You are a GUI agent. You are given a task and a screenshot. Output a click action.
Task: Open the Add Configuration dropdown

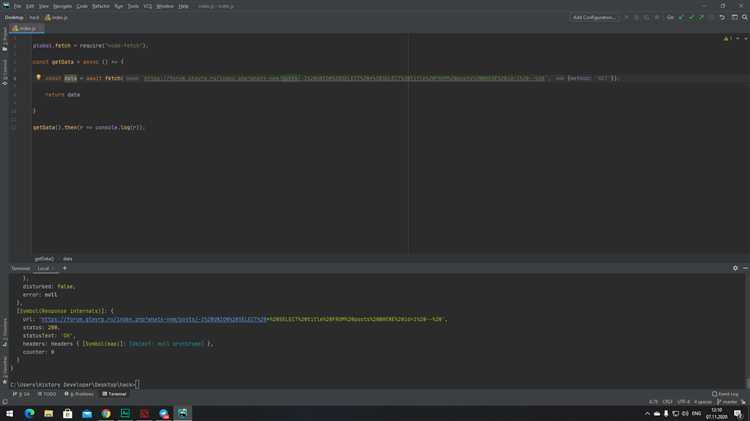594,17
